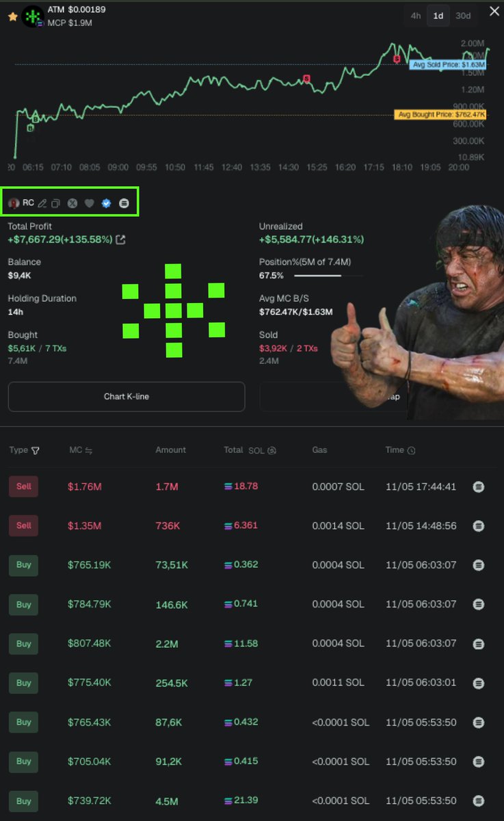Click the Avg Sold Price chart label

pyautogui.click(x=448, y=64)
